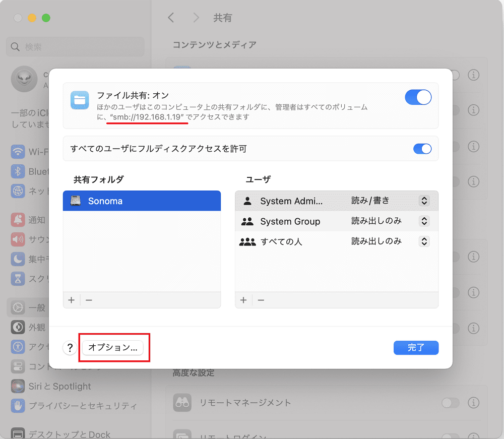Select the Sonoma shared folder
The image size is (504, 439).
coord(142,201)
